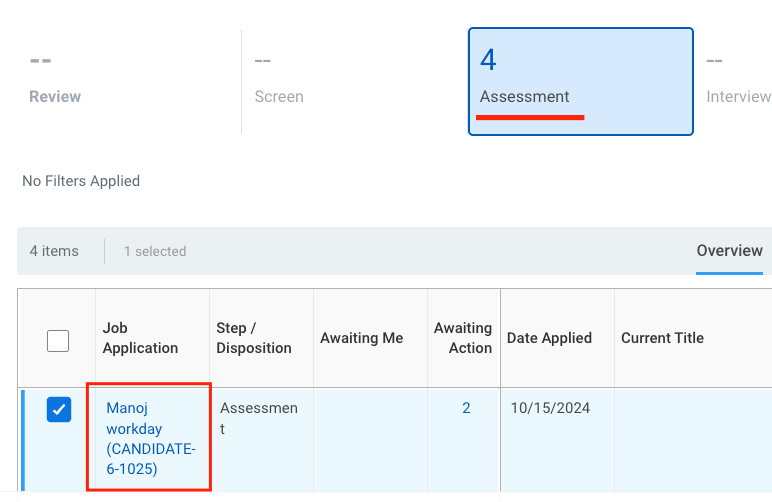
Task: Click the Current Title column header
Action: 662,338
